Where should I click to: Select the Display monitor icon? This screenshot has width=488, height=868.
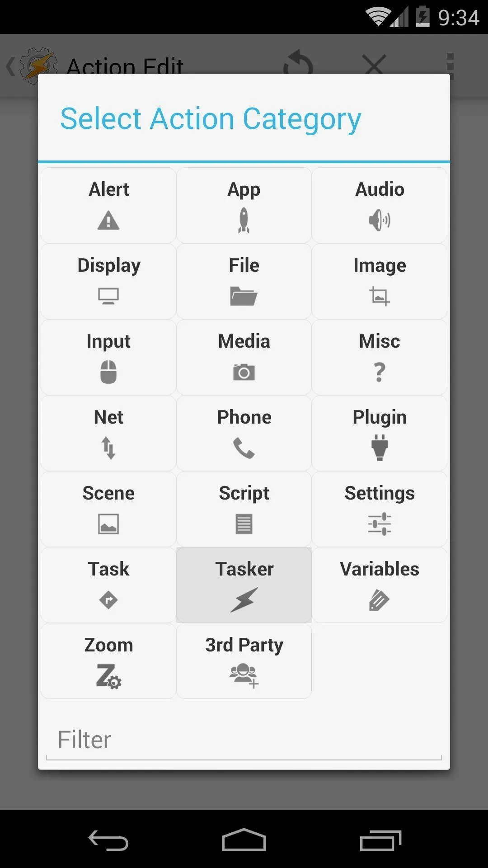pos(108,296)
